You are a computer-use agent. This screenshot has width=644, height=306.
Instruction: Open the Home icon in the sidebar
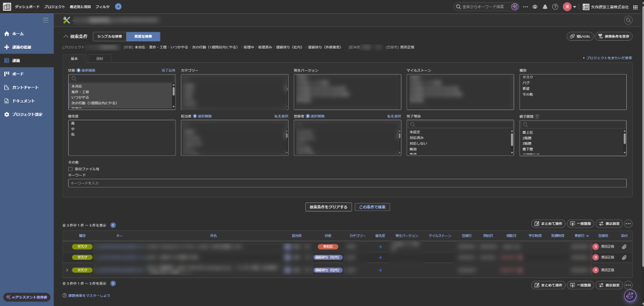tap(6, 33)
